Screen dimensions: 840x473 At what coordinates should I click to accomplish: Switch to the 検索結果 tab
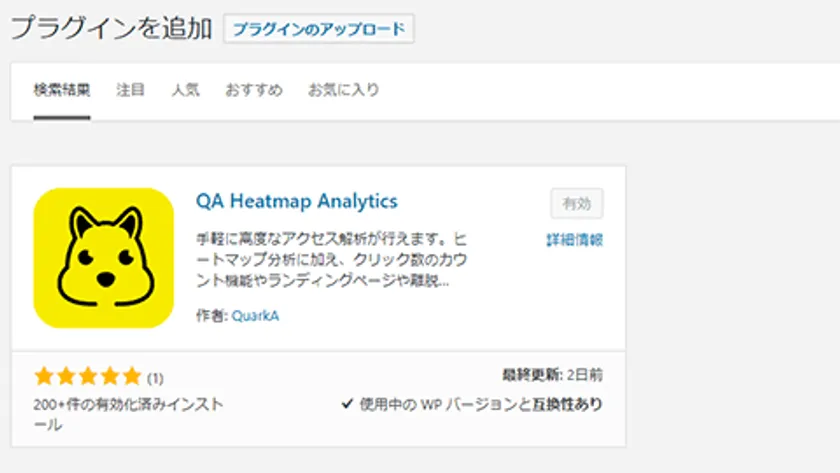(62, 90)
